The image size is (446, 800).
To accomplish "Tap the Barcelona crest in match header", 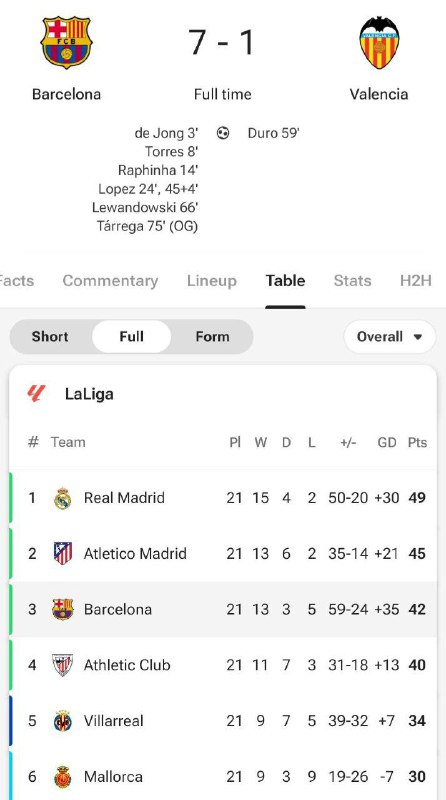I will coord(66,42).
